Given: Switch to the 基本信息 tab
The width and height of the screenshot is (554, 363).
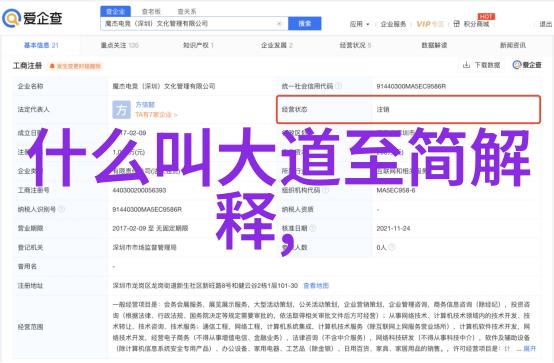Looking at the screenshot, I should 41,45.
